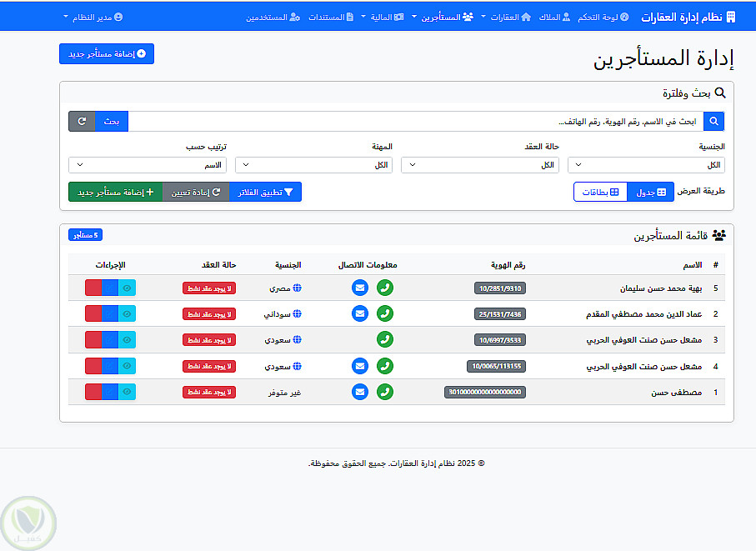Click nationality مصري in the first row
The width and height of the screenshot is (756, 551).
coord(279,288)
